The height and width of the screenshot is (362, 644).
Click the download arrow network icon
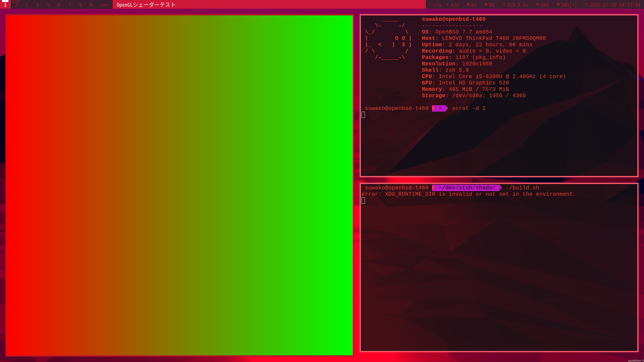[x=447, y=4]
